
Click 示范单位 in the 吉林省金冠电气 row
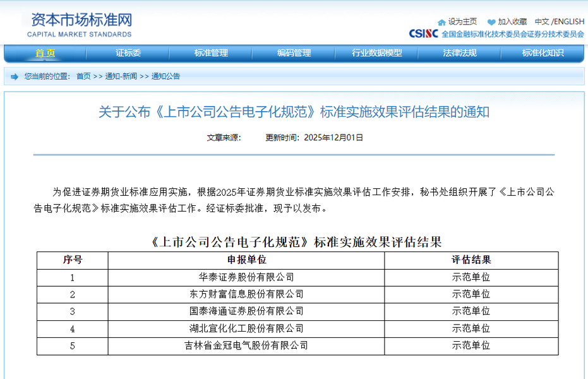tap(471, 346)
